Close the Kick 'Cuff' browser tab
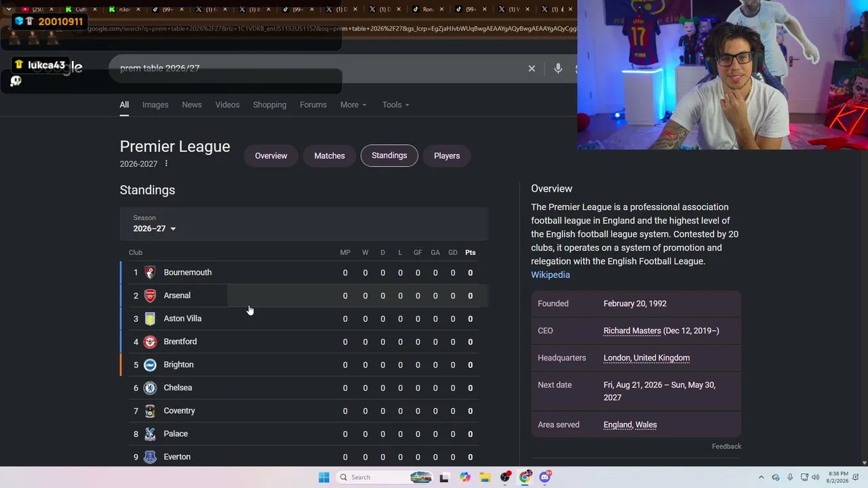 point(95,9)
